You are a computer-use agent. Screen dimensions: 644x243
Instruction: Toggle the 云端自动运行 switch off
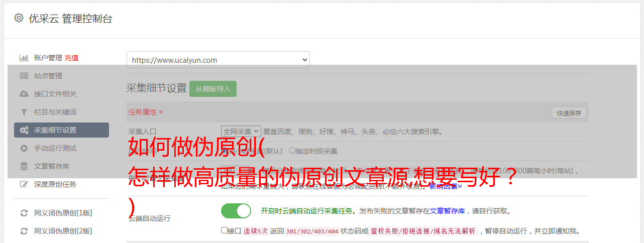pos(236,211)
